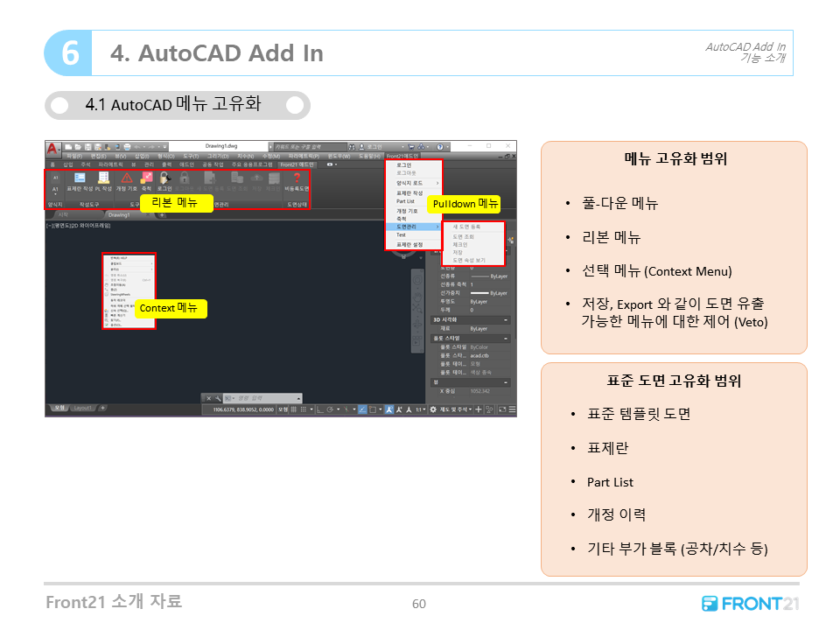840x630 pixels.
Task: Click the gear workspace icon in status bar
Action: (433, 409)
